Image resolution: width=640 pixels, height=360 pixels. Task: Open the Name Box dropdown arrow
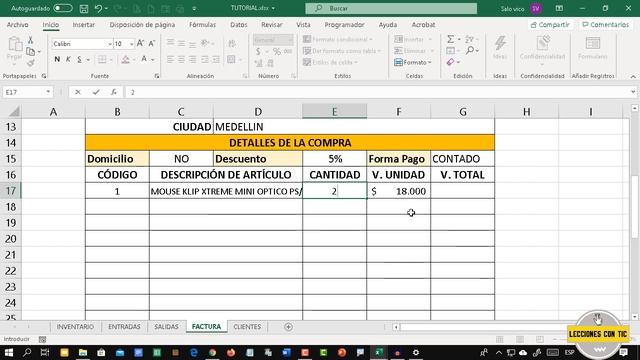pos(48,92)
